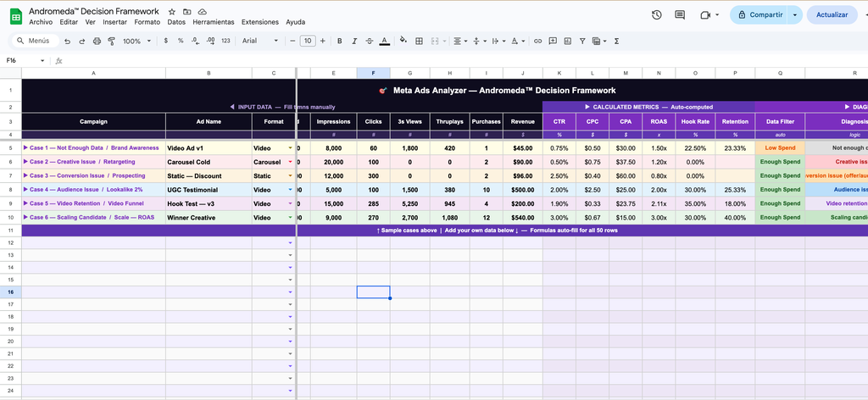This screenshot has width=868, height=400.
Task: Open the cell borders tool
Action: (x=419, y=41)
